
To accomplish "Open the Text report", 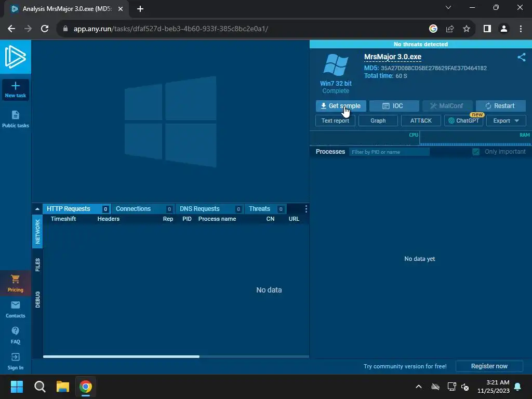I will point(335,121).
